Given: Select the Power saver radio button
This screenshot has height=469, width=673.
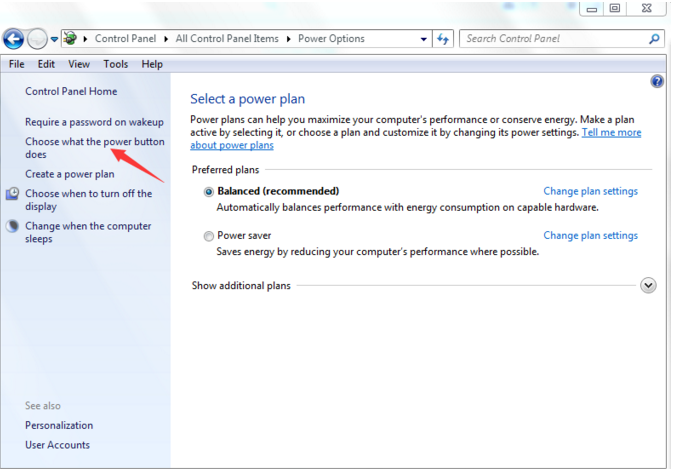Looking at the screenshot, I should click(x=209, y=236).
